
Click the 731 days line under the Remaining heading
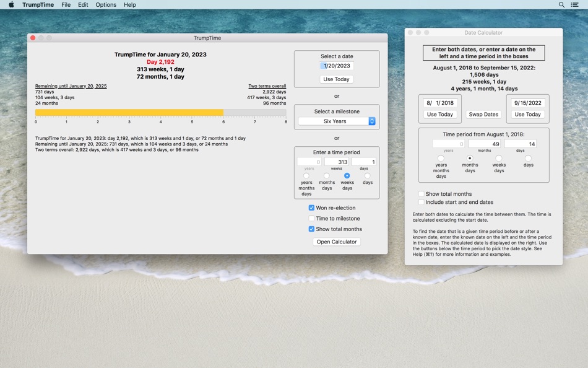coord(45,92)
